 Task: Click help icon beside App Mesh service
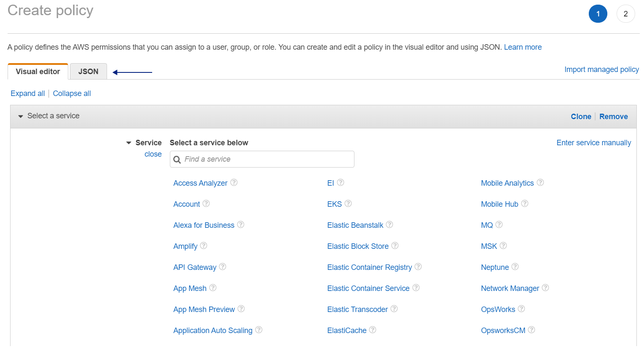[213, 288]
